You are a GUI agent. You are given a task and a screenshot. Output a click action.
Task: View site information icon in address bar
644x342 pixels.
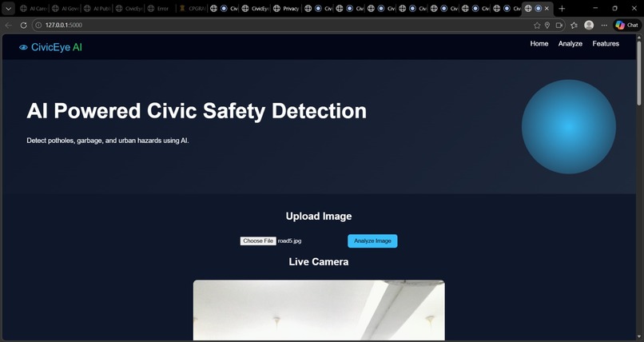[x=38, y=25]
